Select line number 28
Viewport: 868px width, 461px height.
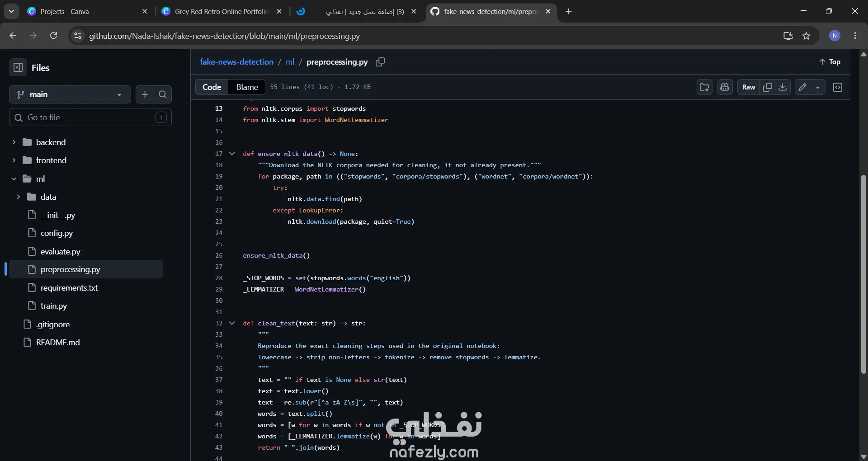coord(219,278)
